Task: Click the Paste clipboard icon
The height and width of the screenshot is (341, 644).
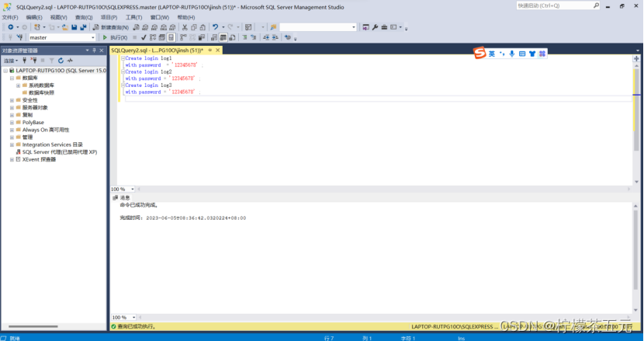Action: (203, 27)
